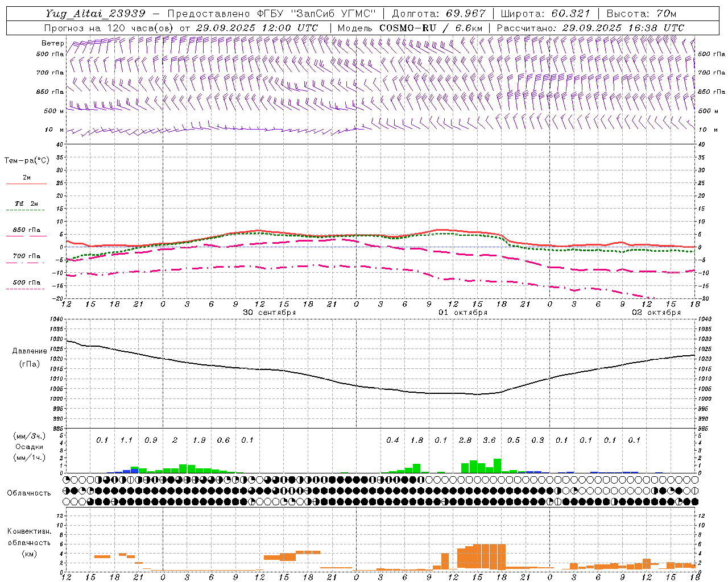Click the (мм/3ч.) unit label
The height and width of the screenshot is (582, 728).
tap(28, 436)
